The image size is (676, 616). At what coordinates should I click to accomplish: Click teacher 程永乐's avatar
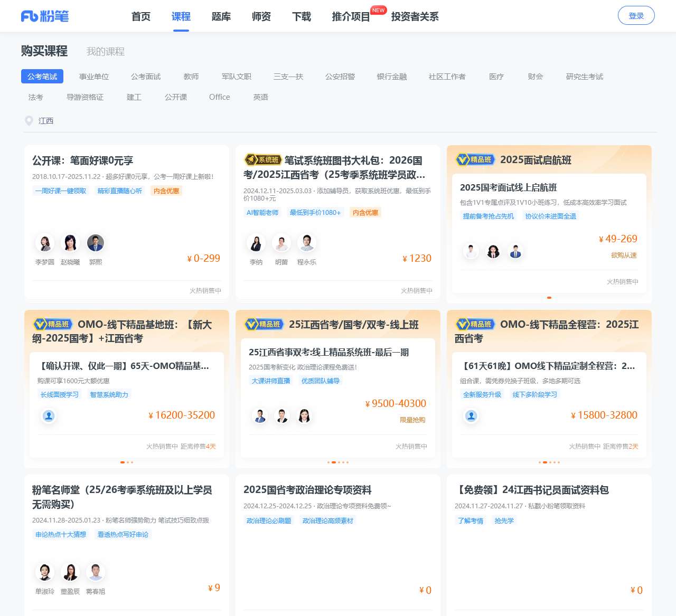[x=307, y=243]
